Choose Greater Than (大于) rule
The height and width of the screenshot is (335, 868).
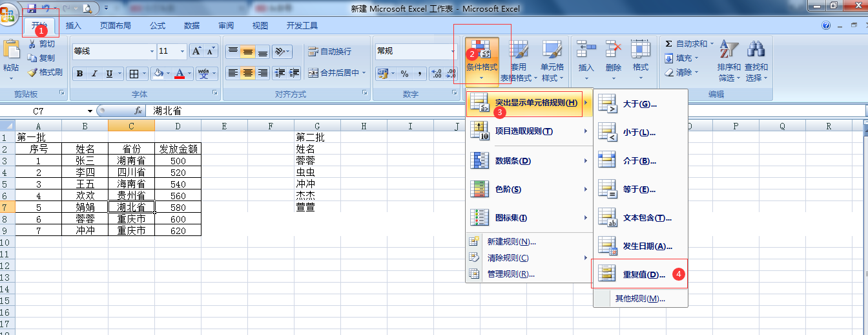(x=641, y=103)
